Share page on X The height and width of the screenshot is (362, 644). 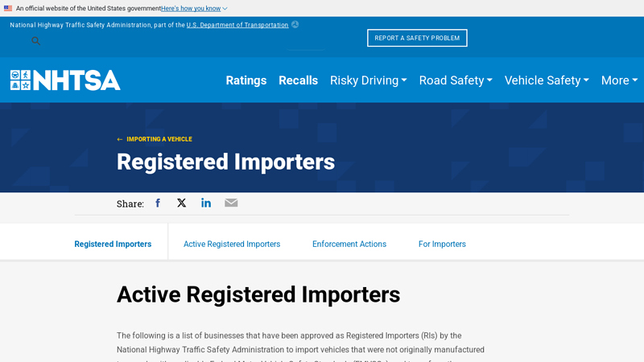click(x=182, y=203)
